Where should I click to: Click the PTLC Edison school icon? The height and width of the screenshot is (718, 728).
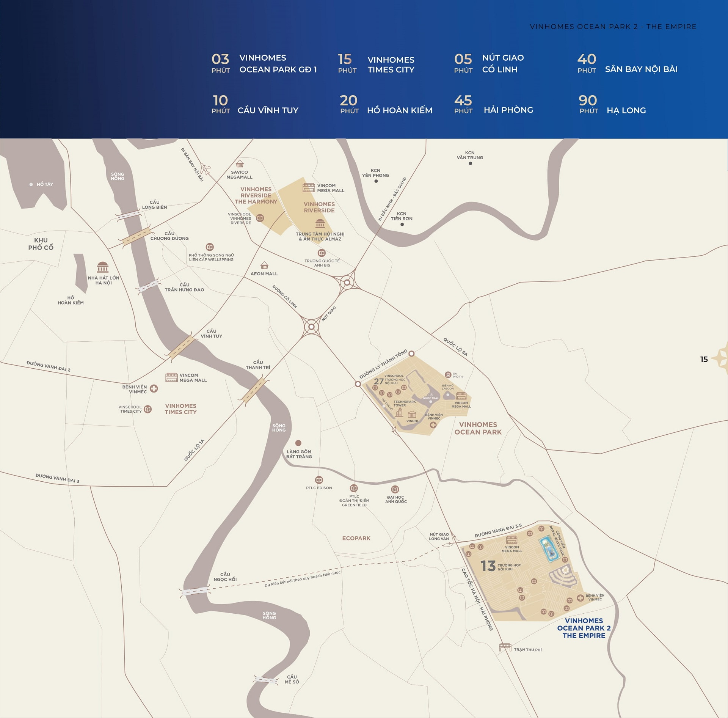(x=319, y=480)
